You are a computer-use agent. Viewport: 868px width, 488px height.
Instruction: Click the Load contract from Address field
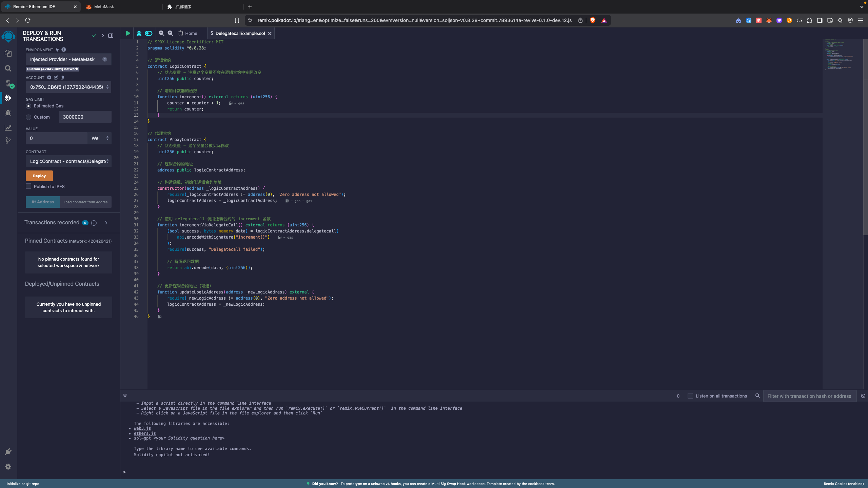click(85, 202)
